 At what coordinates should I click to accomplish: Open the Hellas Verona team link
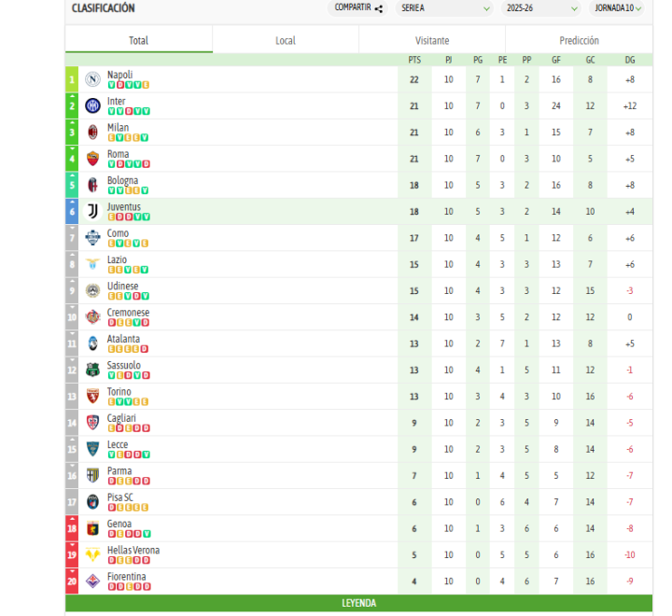point(133,550)
